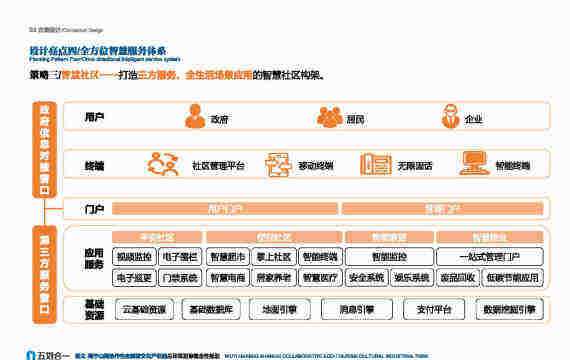
Task: Click the 门禁系统 box
Action: (180, 278)
